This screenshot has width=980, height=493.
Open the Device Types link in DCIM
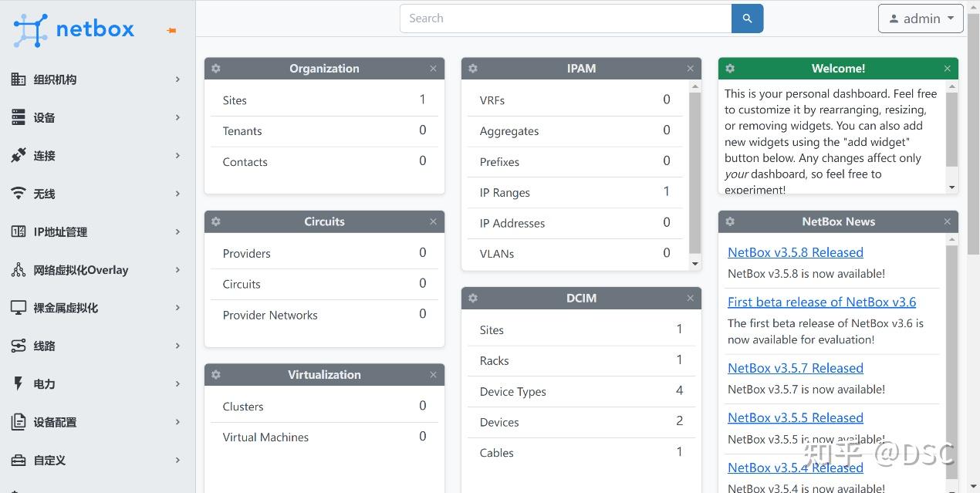pyautogui.click(x=512, y=391)
